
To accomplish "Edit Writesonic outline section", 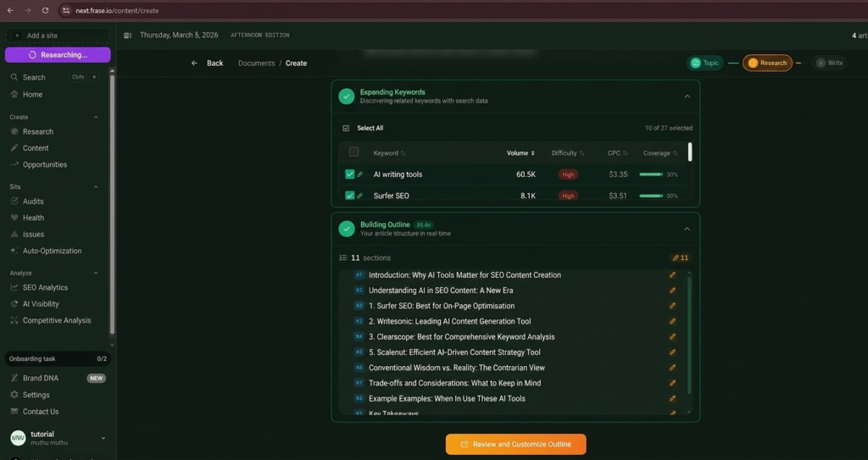I will [672, 322].
